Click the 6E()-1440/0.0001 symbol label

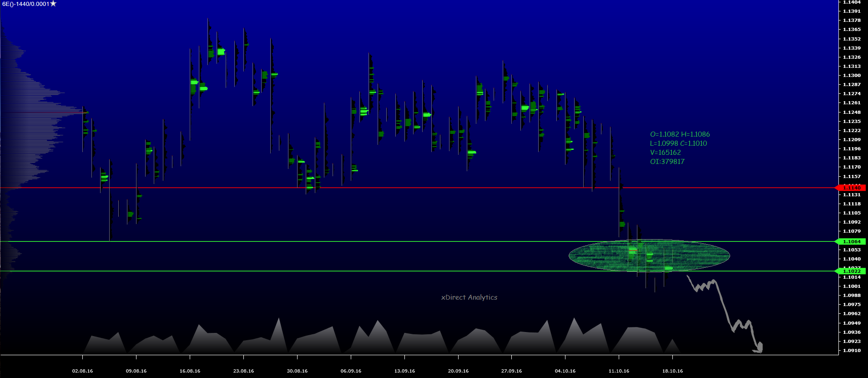pyautogui.click(x=25, y=4)
